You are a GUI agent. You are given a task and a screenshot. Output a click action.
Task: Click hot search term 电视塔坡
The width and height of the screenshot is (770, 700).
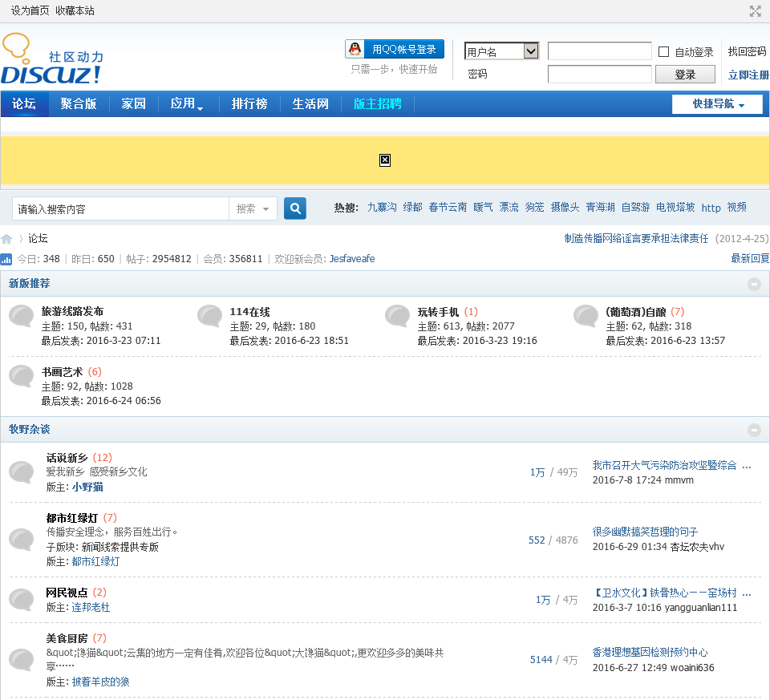[x=675, y=207]
